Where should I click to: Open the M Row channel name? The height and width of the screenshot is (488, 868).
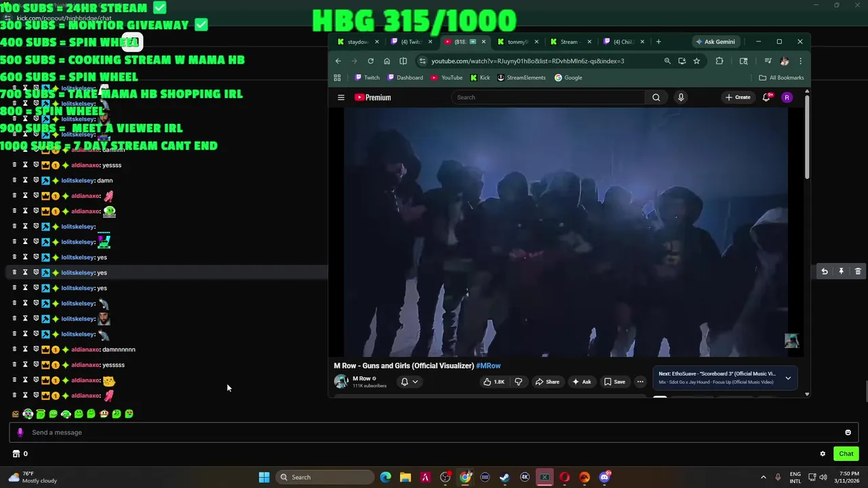coord(361,379)
